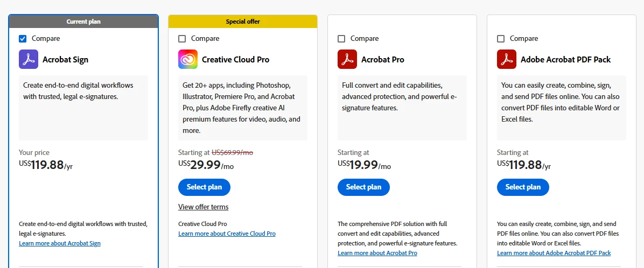
Task: Click the Acrobat Sign purple icon
Action: coord(29,59)
